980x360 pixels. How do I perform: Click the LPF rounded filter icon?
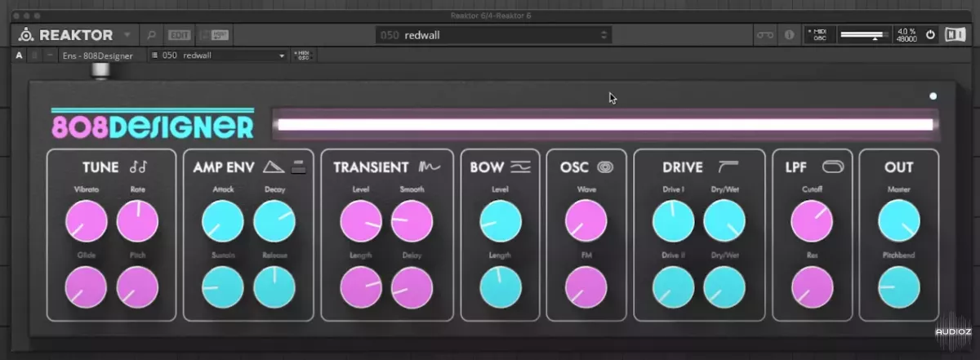[x=834, y=167]
